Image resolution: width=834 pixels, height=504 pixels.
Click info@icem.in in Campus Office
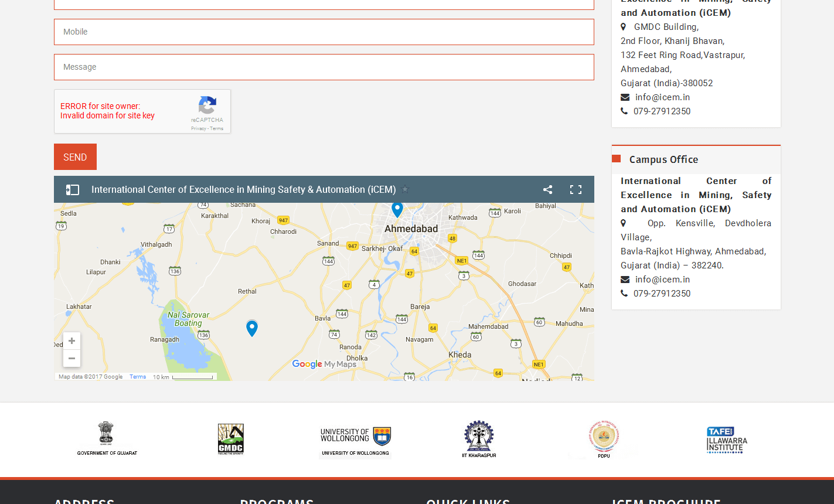click(662, 280)
